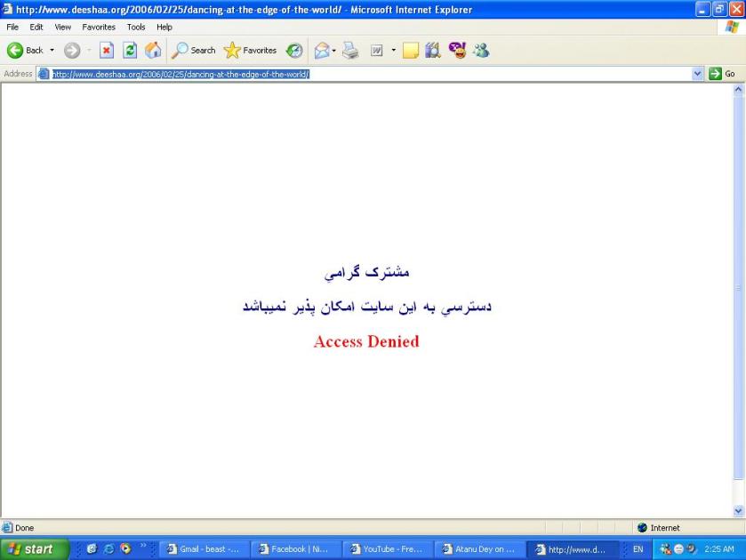Click the Yahoo Messenger toolbar icon
Screen dimensions: 746x560
tap(457, 50)
